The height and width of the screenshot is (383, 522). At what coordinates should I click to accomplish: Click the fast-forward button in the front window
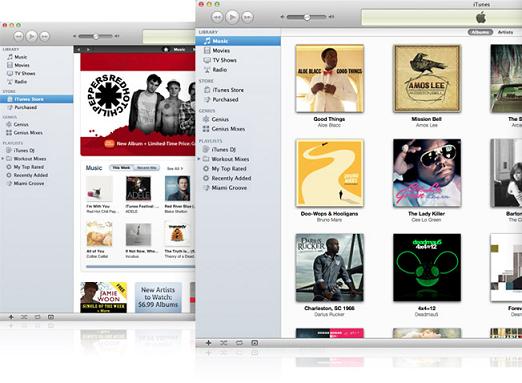click(x=247, y=17)
